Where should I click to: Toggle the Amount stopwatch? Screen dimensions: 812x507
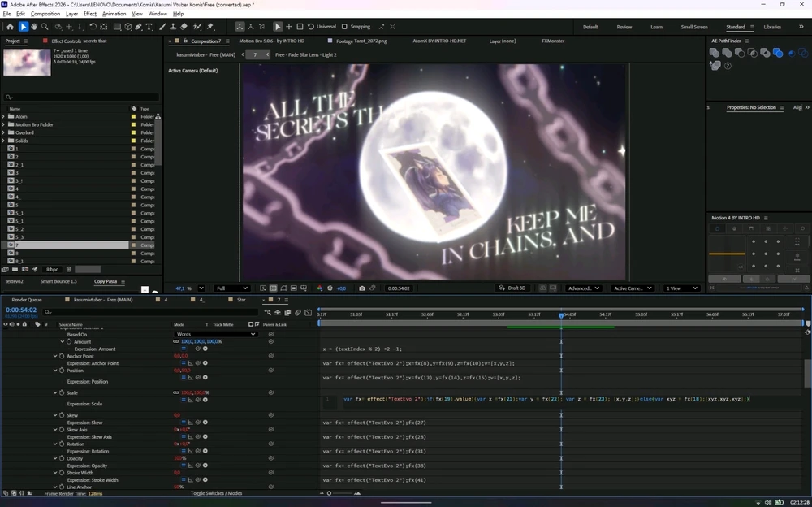pos(69,341)
